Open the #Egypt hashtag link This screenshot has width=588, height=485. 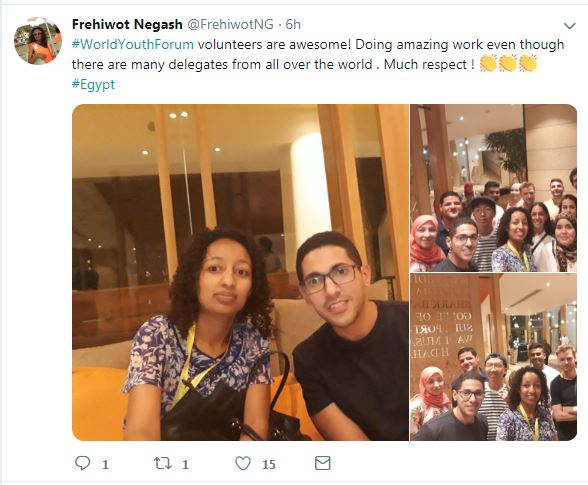pos(93,84)
